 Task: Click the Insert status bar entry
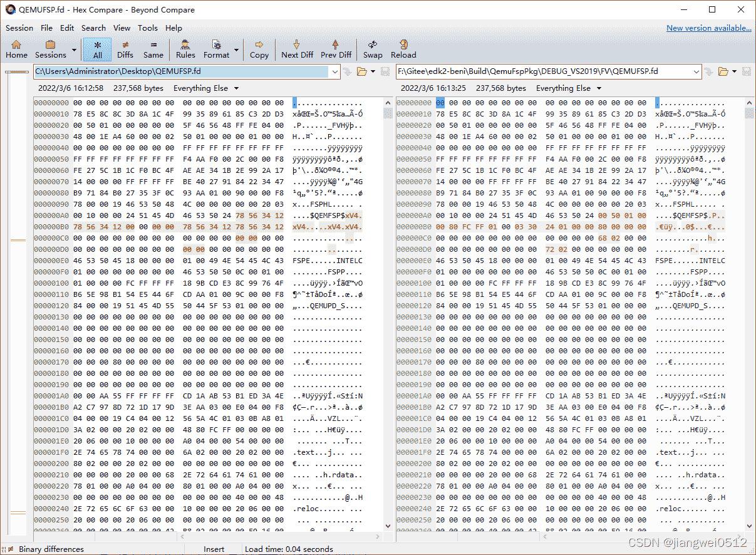point(214,549)
